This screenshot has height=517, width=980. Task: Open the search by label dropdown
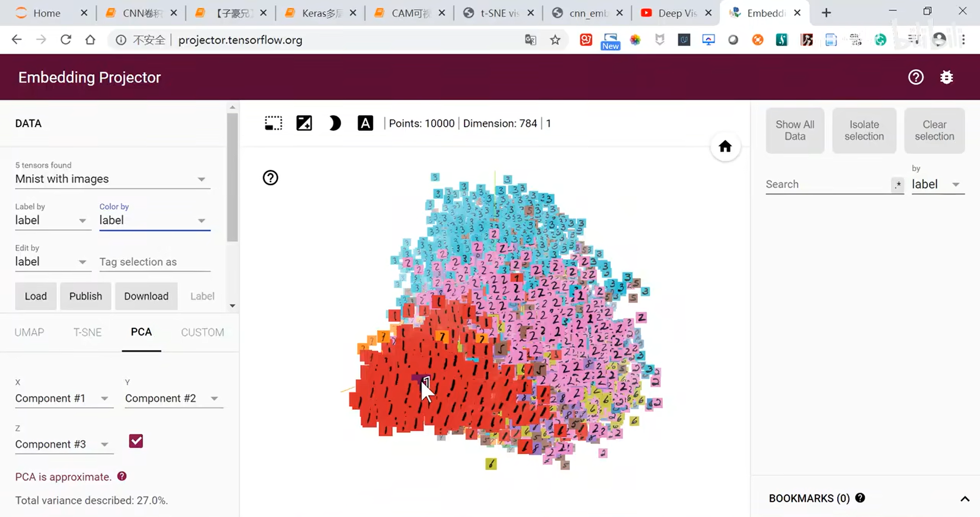(938, 184)
